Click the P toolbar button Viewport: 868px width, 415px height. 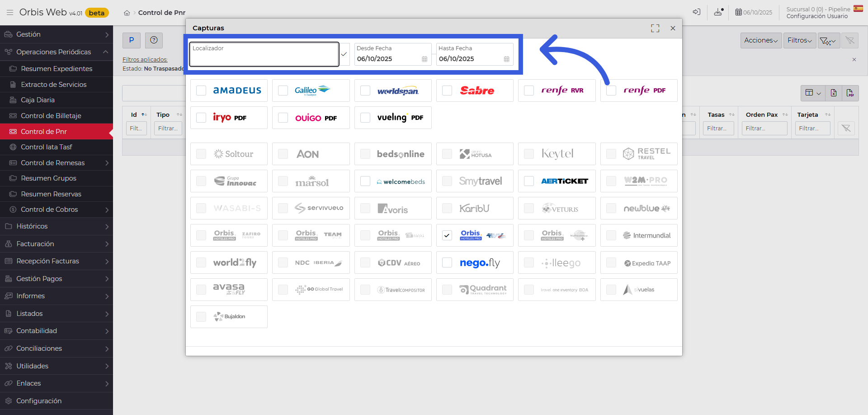[132, 40]
